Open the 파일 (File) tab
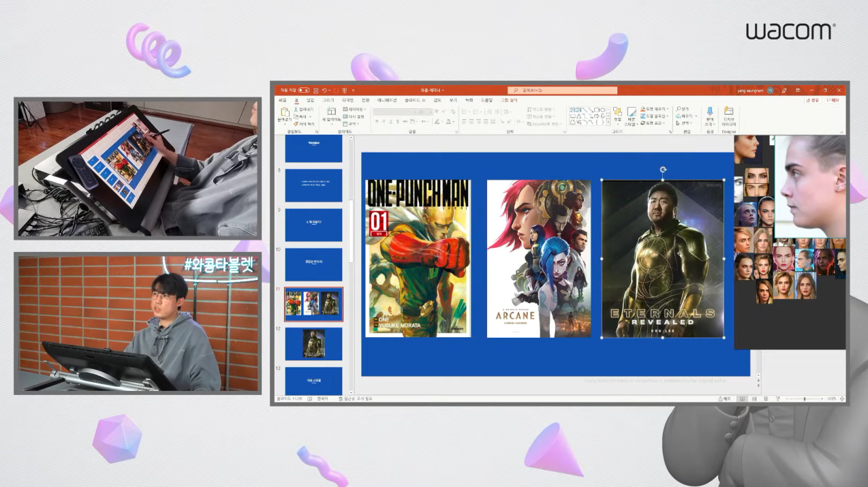 (283, 100)
